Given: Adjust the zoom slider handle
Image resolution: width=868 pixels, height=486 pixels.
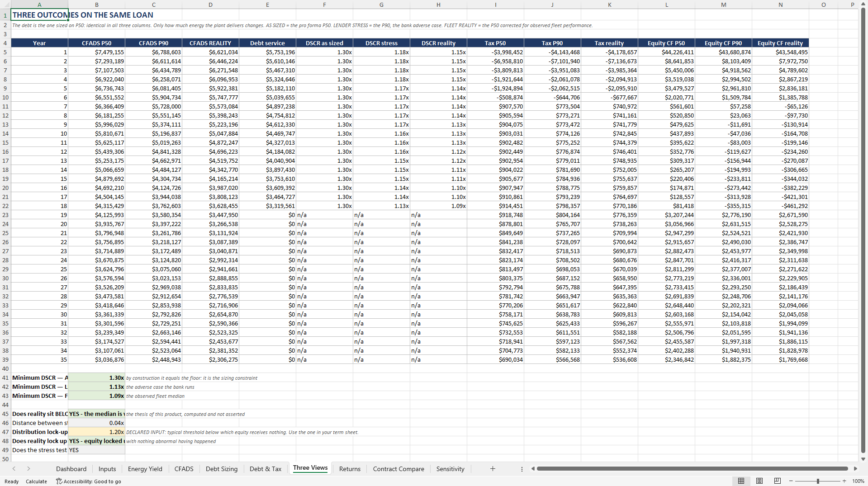Looking at the screenshot, I should coord(818,481).
